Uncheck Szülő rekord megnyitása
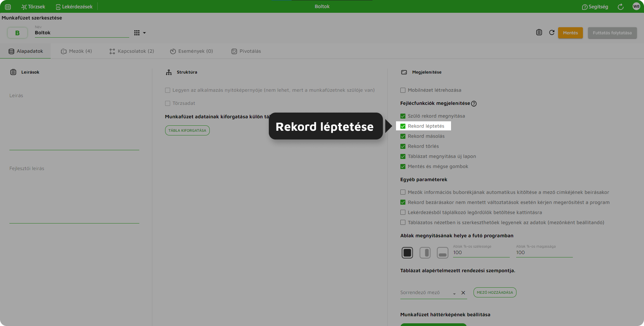Viewport: 644px width, 326px height. (x=403, y=116)
